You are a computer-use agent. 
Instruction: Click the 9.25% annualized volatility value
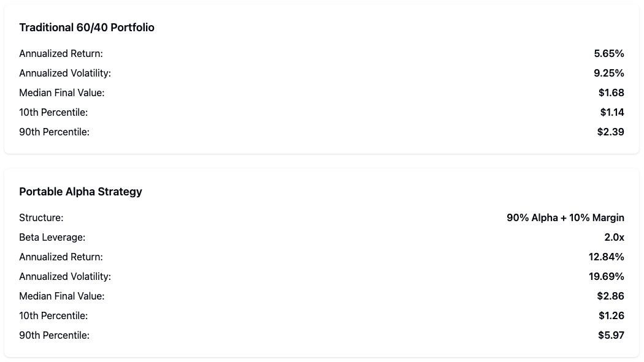[608, 73]
